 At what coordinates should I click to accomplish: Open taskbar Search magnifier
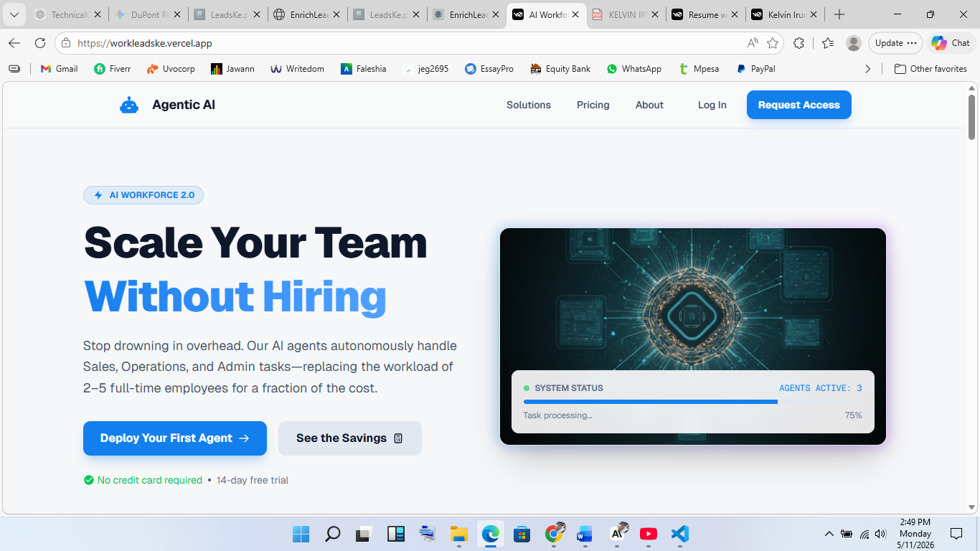point(332,534)
